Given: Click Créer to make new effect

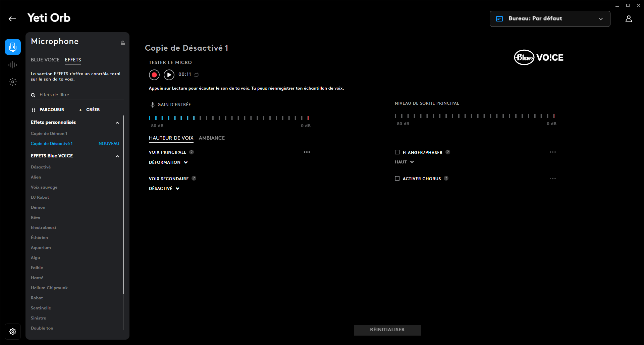Looking at the screenshot, I should 89,110.
